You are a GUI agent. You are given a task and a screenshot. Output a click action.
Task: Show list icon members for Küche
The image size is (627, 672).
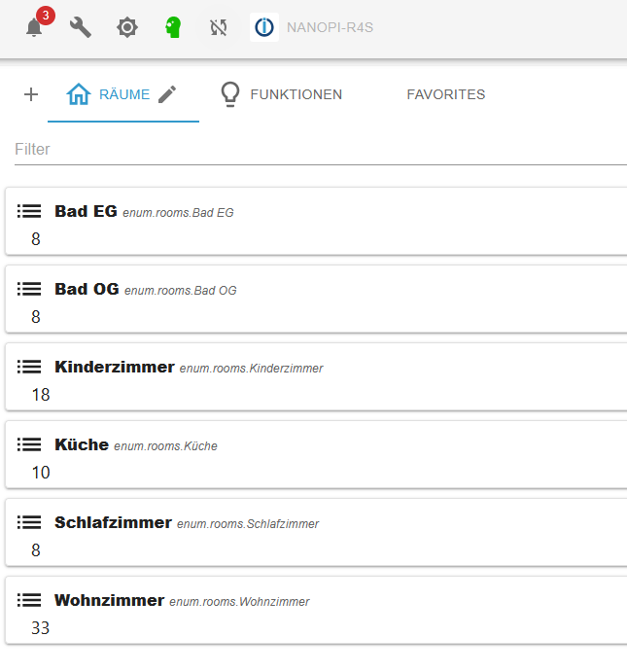[29, 444]
